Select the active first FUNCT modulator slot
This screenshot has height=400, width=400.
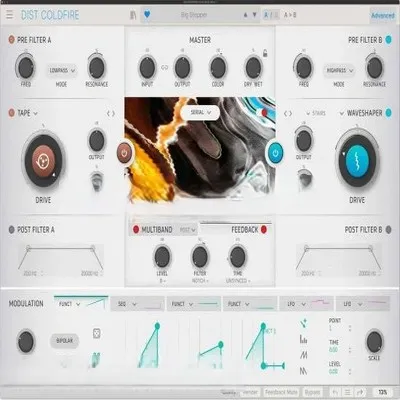[81, 304]
